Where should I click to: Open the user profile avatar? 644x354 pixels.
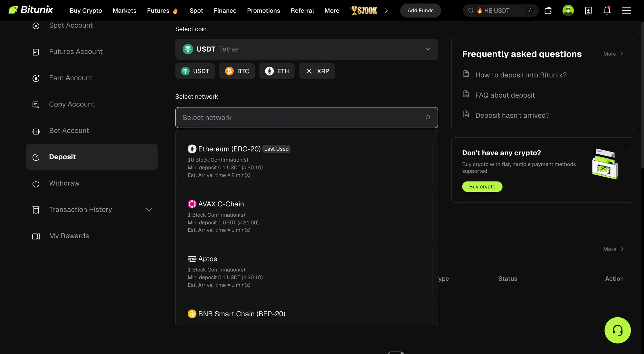568,11
